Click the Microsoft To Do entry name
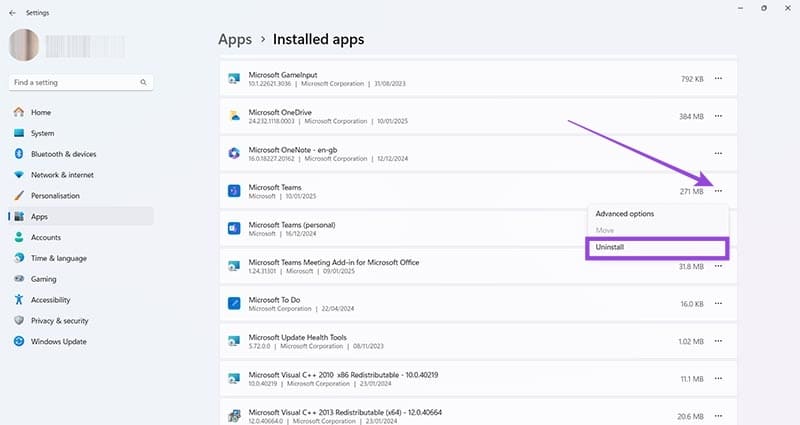The height and width of the screenshot is (425, 800). pyautogui.click(x=274, y=300)
